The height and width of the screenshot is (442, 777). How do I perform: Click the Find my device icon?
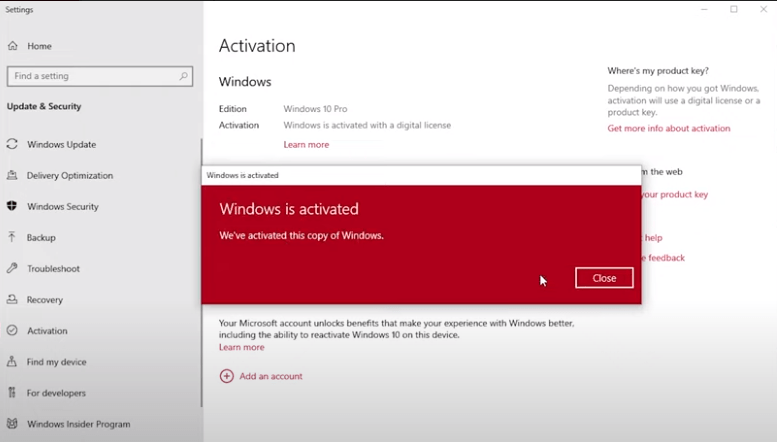(x=12, y=361)
